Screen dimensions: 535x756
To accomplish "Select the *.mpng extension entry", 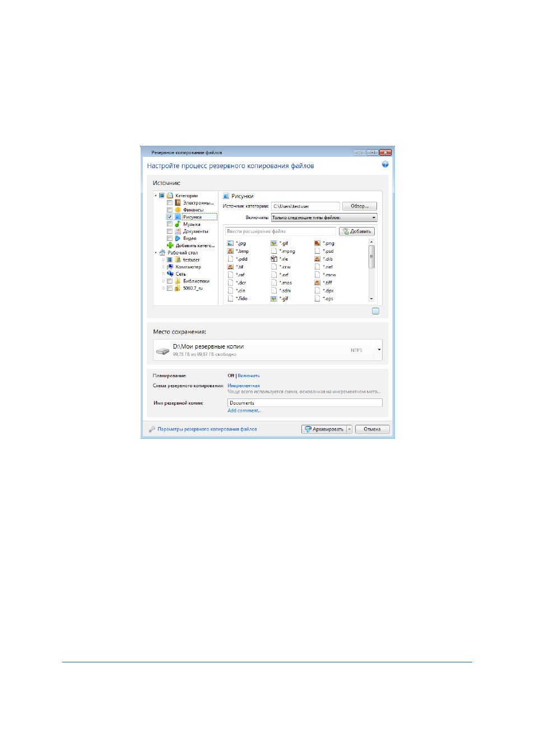I will (x=283, y=251).
